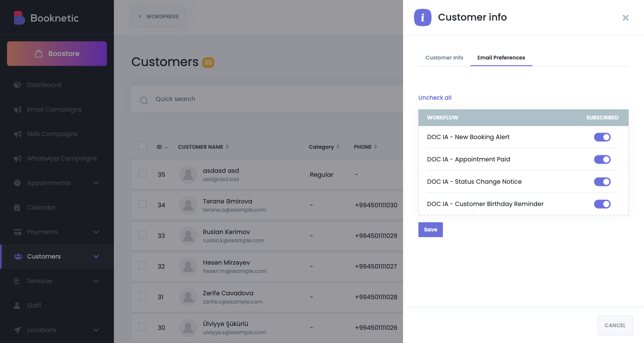Click the Staff person icon
The width and height of the screenshot is (644, 343).
(18, 305)
